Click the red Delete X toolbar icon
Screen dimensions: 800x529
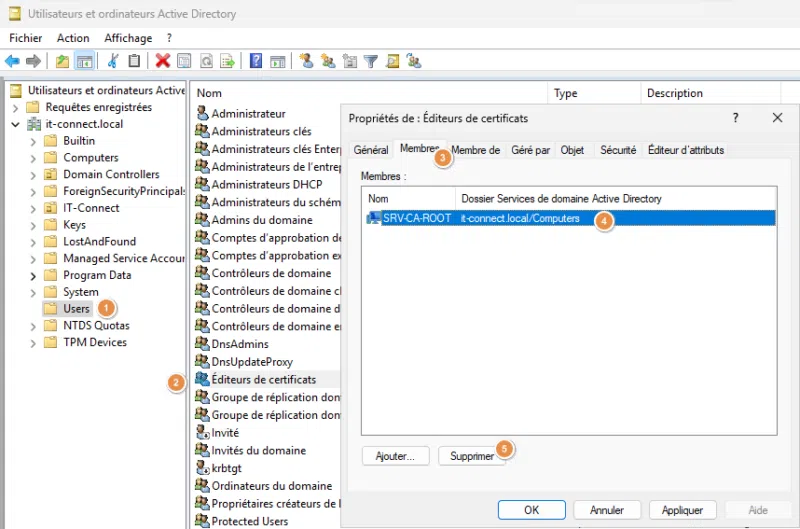click(x=163, y=62)
